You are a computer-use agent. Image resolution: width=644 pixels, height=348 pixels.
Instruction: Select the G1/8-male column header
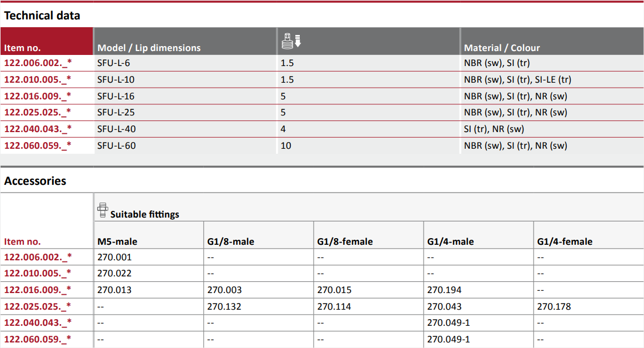pos(230,241)
